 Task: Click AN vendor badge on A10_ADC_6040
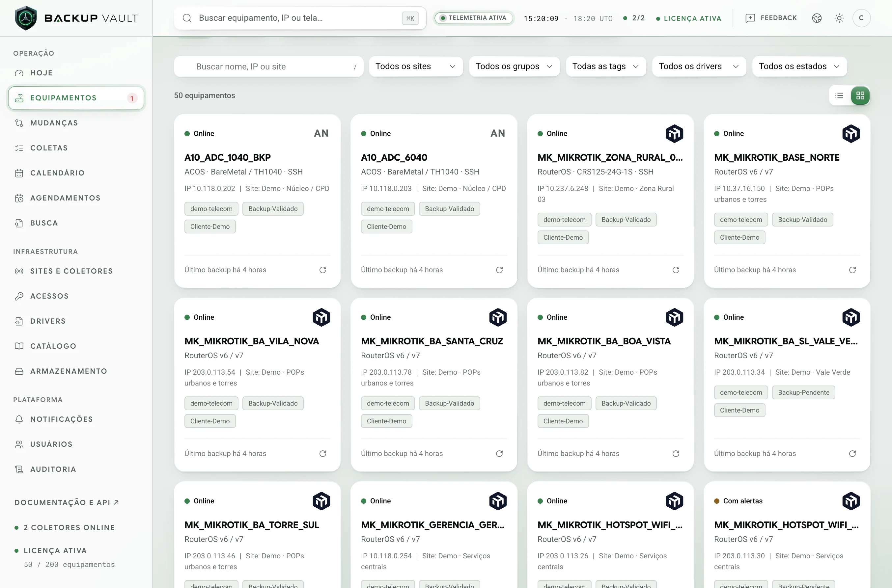[x=498, y=133]
